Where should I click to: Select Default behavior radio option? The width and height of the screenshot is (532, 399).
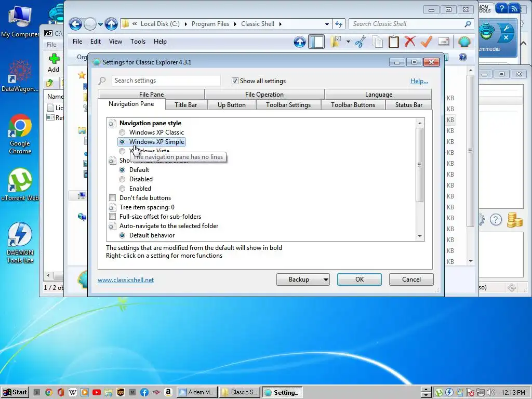click(122, 235)
